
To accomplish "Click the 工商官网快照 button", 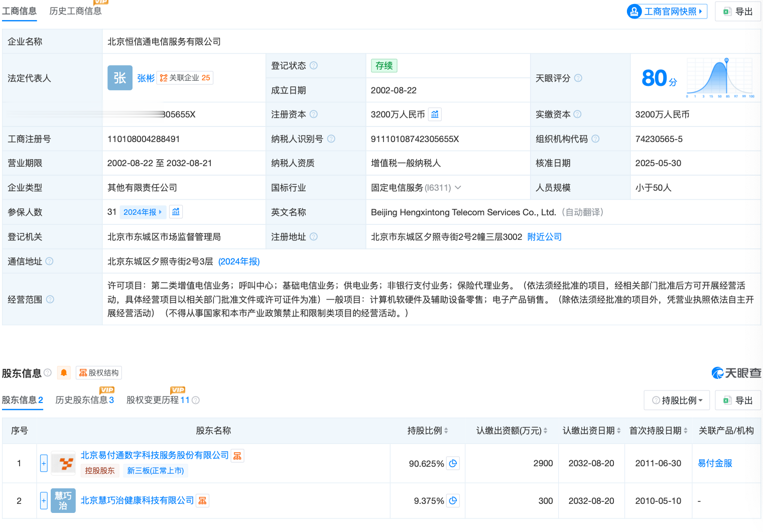I will pos(667,11).
